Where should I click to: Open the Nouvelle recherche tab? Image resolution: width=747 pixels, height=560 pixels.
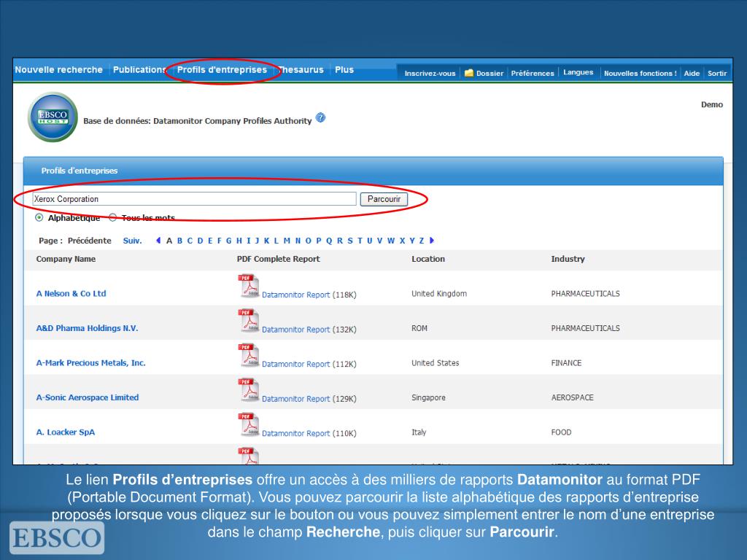[58, 69]
